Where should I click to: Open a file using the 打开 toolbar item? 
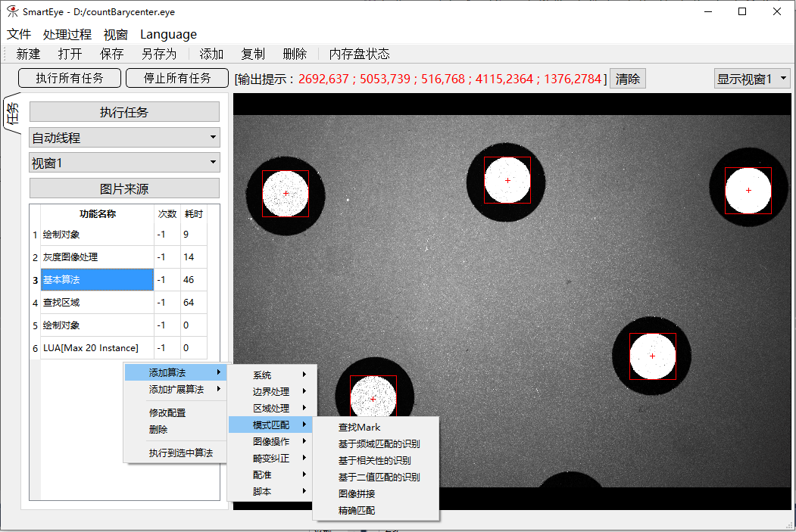(70, 54)
